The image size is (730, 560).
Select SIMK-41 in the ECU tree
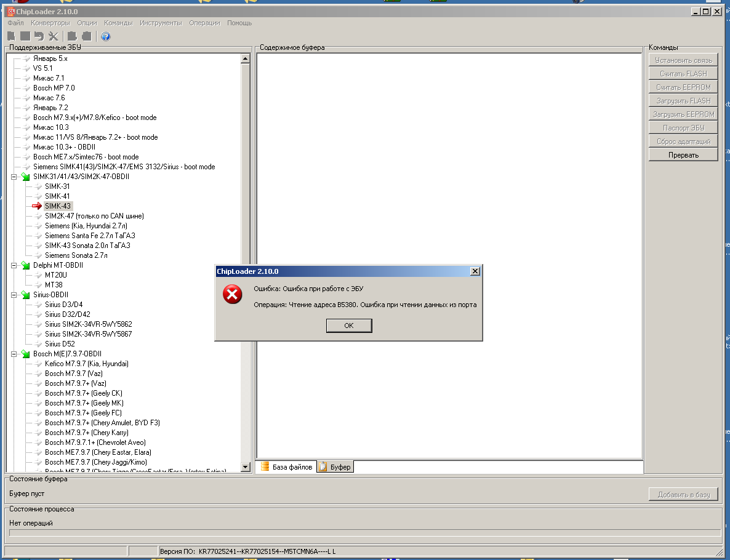click(57, 196)
